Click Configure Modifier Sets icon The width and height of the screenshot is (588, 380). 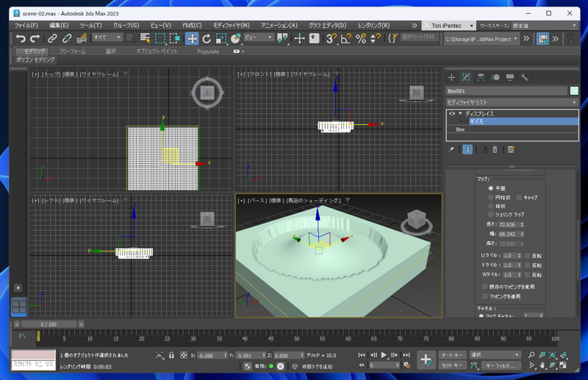511,149
